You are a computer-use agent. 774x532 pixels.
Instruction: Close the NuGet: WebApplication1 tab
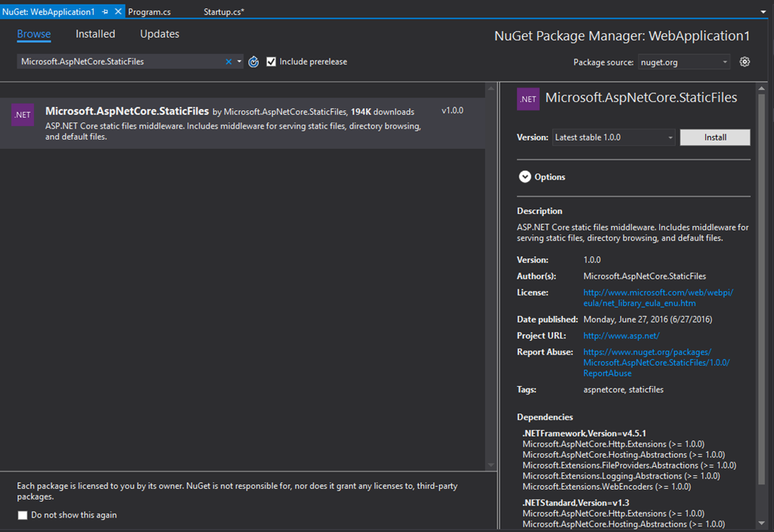[118, 11]
